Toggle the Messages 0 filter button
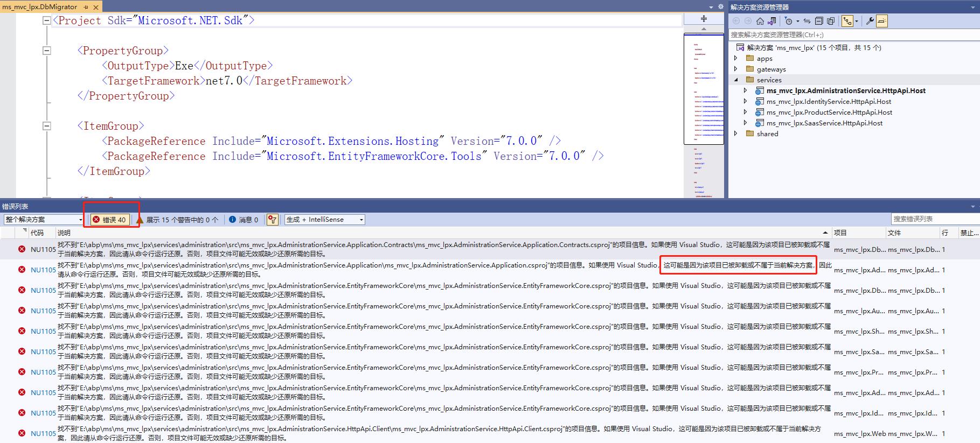The height and width of the screenshot is (443, 980). click(x=244, y=220)
